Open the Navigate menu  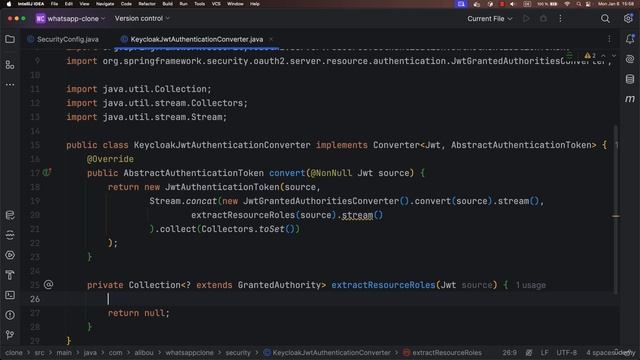click(x=105, y=4)
